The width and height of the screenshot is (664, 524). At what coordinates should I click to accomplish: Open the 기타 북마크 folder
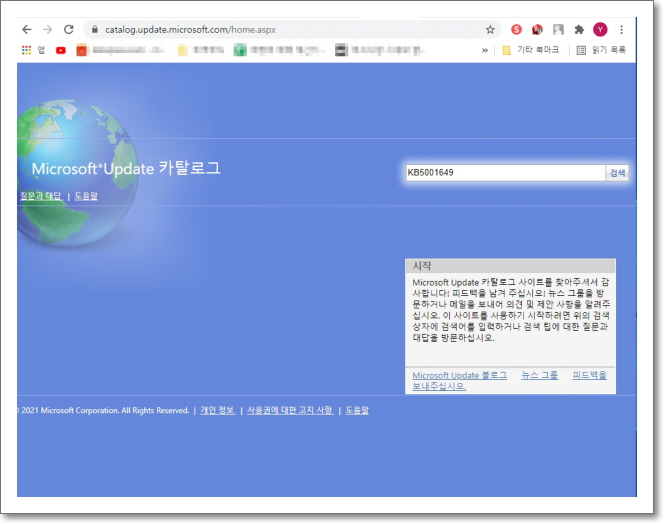click(531, 50)
